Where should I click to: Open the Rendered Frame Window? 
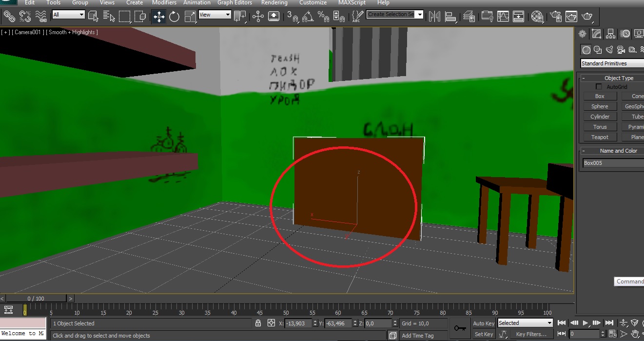pos(571,17)
